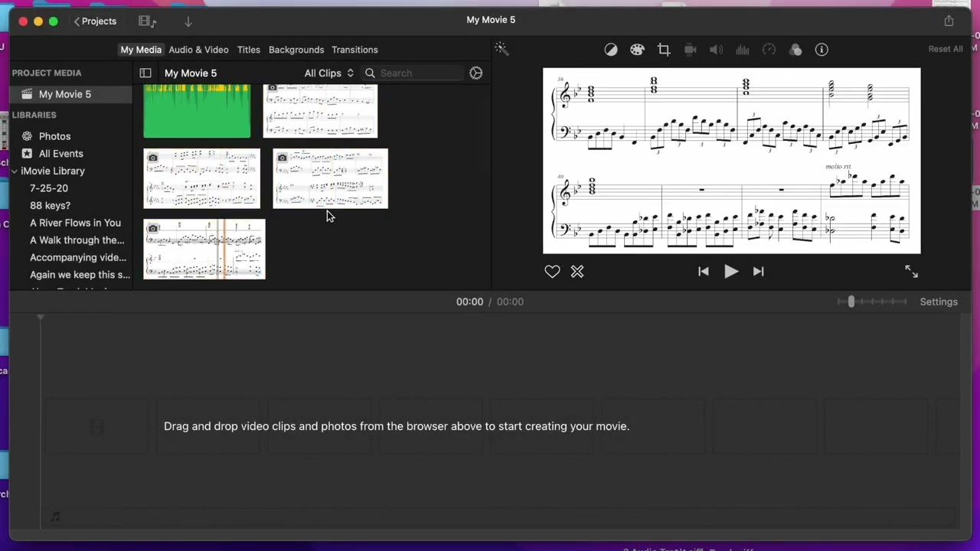The width and height of the screenshot is (980, 551).
Task: Switch to the Audio & Video tab
Action: point(198,50)
